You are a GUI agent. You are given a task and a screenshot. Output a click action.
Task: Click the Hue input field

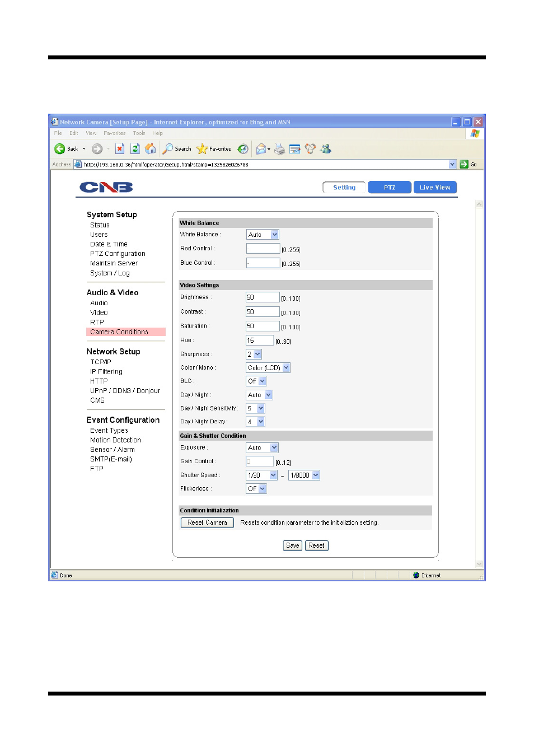click(260, 340)
